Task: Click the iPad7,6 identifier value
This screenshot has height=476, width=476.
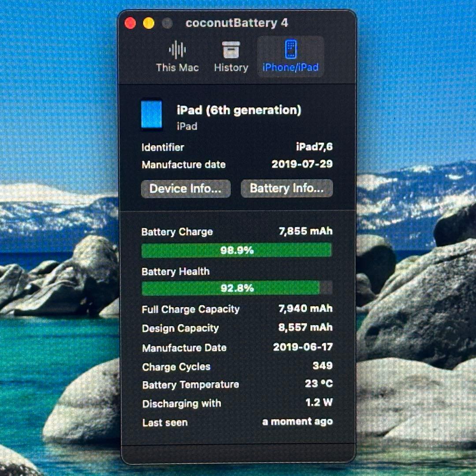Action: tap(314, 147)
